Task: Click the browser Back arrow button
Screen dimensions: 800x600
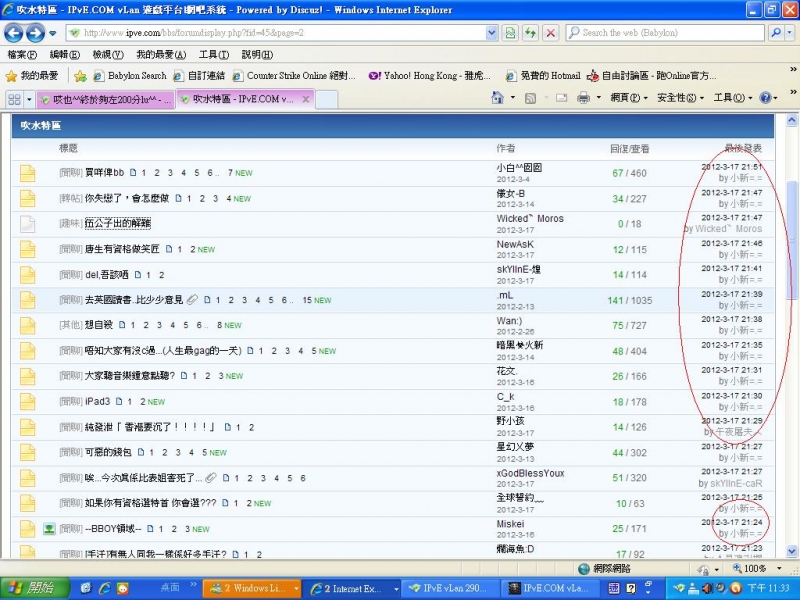Action: pyautogui.click(x=16, y=33)
